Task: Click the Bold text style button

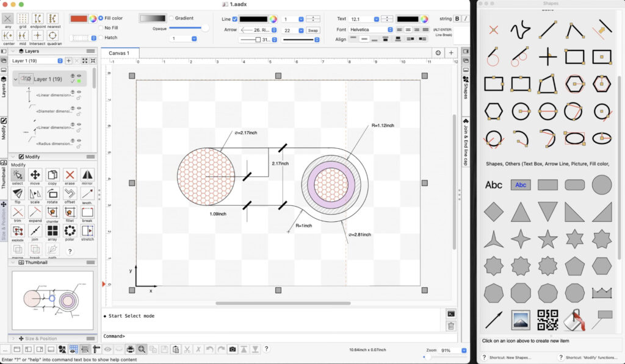Action: point(457,19)
